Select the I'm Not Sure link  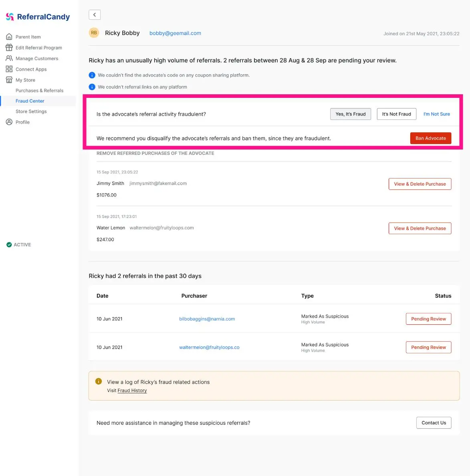tap(436, 114)
